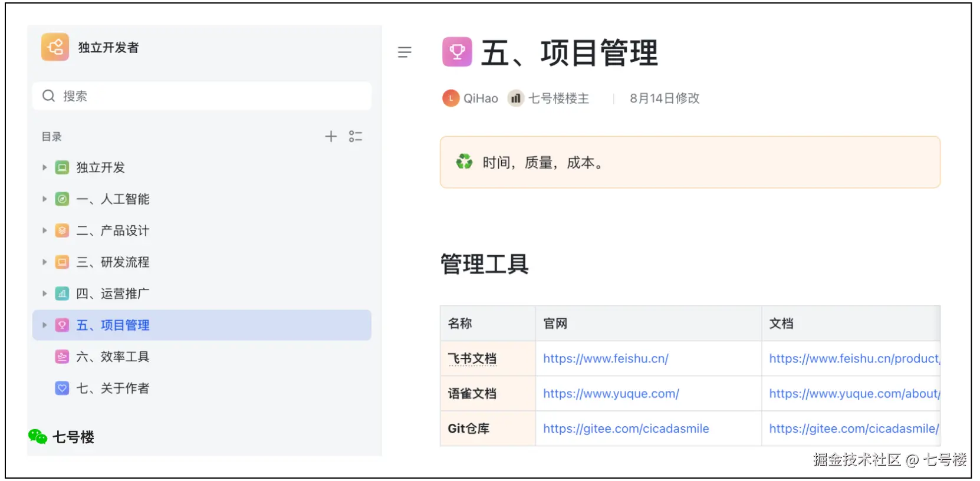
Task: Click the 管理工具 section heading
Action: [484, 264]
